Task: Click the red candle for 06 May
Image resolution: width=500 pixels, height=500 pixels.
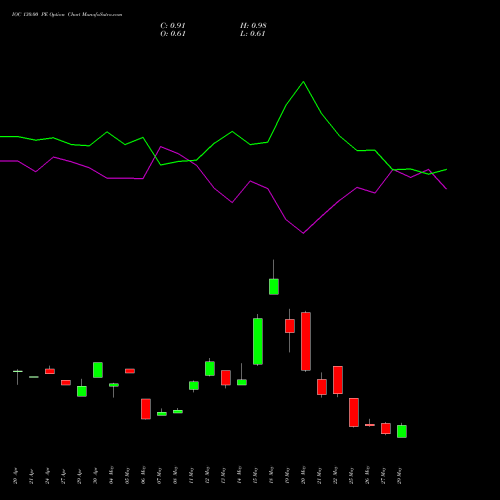Action: 146,409
